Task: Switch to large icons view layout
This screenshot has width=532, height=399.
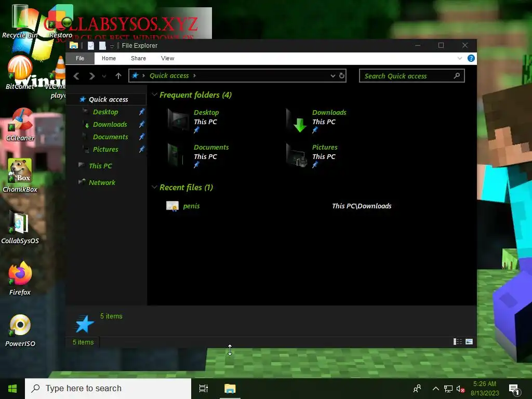Action: (x=469, y=342)
